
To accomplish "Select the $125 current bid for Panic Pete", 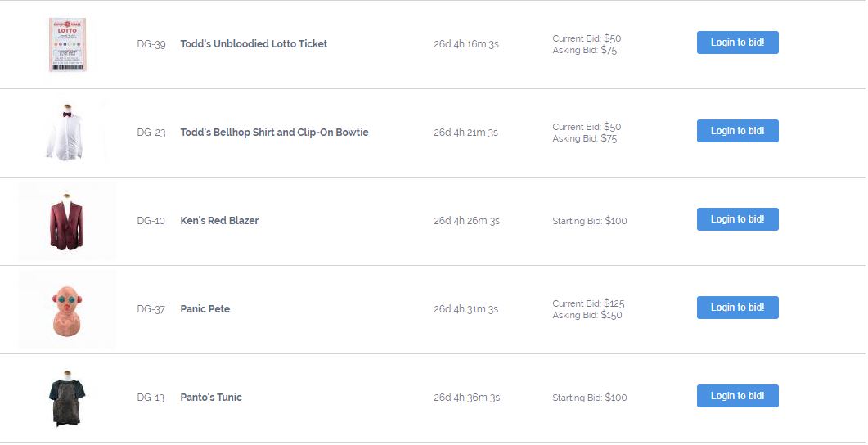I will [614, 303].
